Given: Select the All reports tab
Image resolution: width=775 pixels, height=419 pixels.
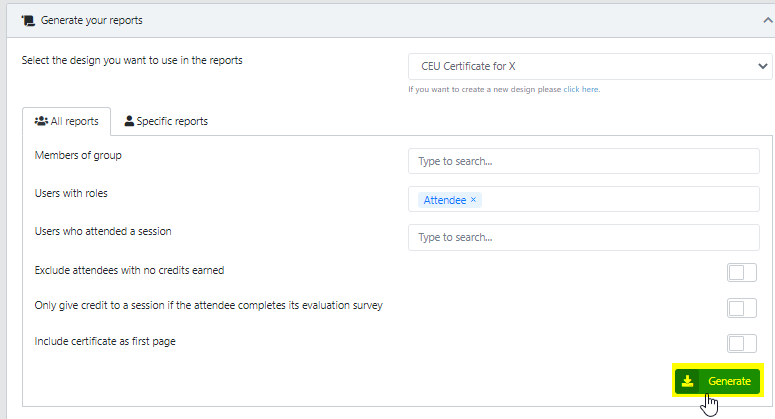Looking at the screenshot, I should [67, 122].
